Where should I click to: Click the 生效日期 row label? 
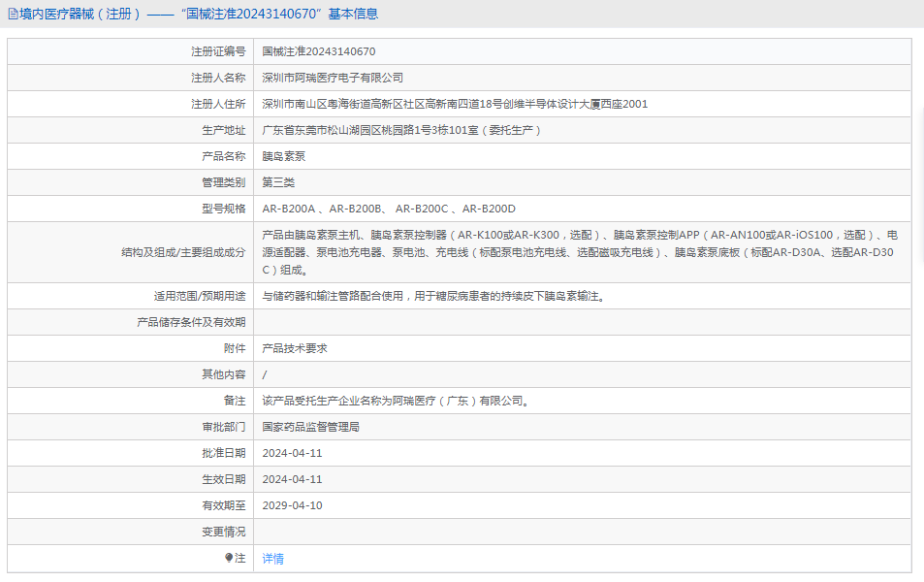pyautogui.click(x=223, y=479)
